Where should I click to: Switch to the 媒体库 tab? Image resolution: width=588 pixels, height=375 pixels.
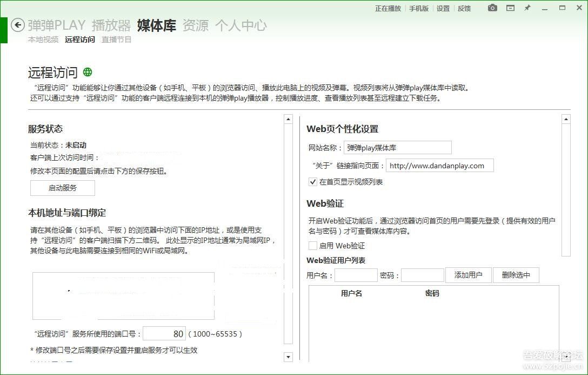156,25
